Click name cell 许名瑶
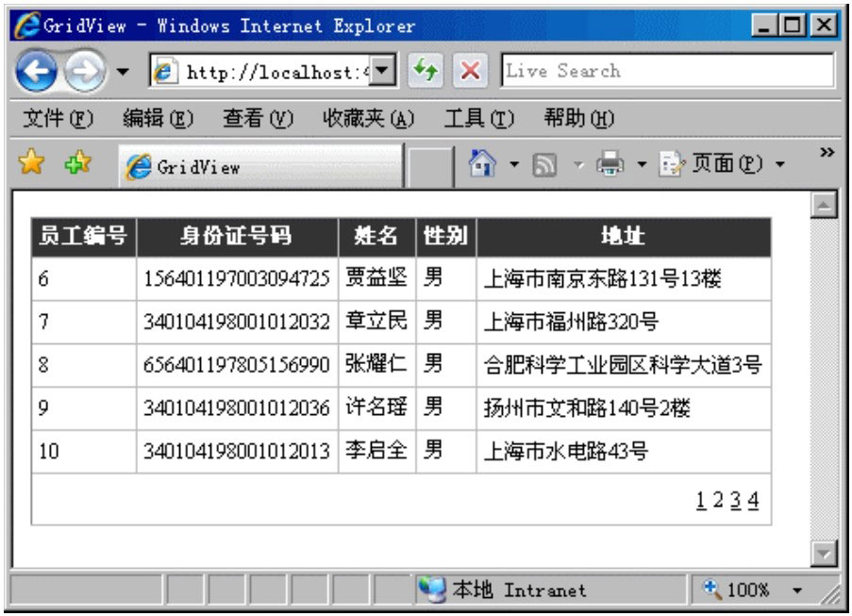 [x=376, y=407]
